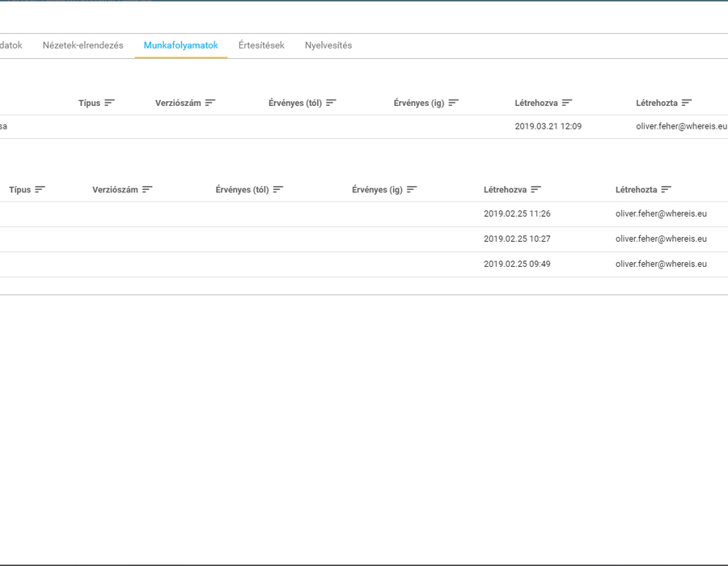Image resolution: width=728 pixels, height=566 pixels.
Task: Click Érvényes (ig) sort icon in upper table
Action: click(x=454, y=103)
